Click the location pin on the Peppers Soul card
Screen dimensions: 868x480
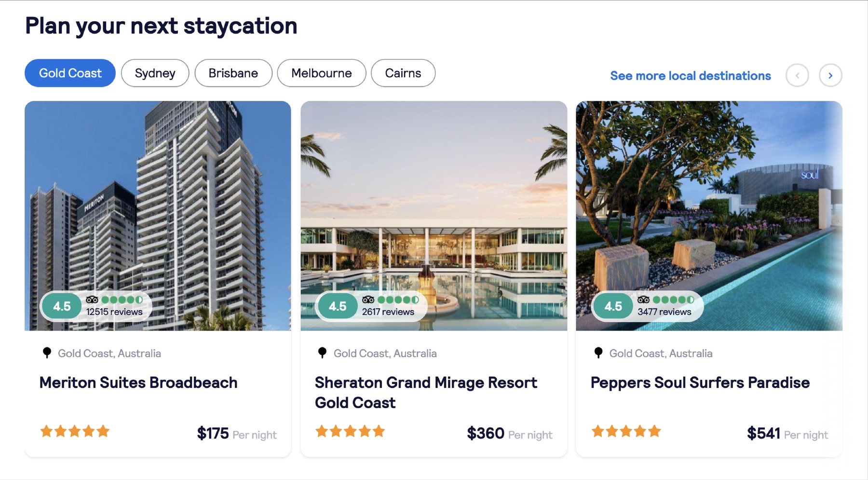[x=598, y=353]
